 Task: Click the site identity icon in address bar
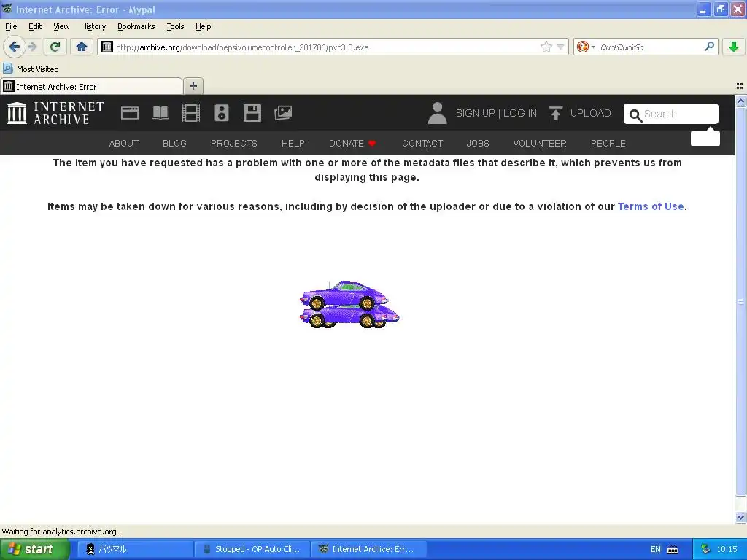click(107, 47)
